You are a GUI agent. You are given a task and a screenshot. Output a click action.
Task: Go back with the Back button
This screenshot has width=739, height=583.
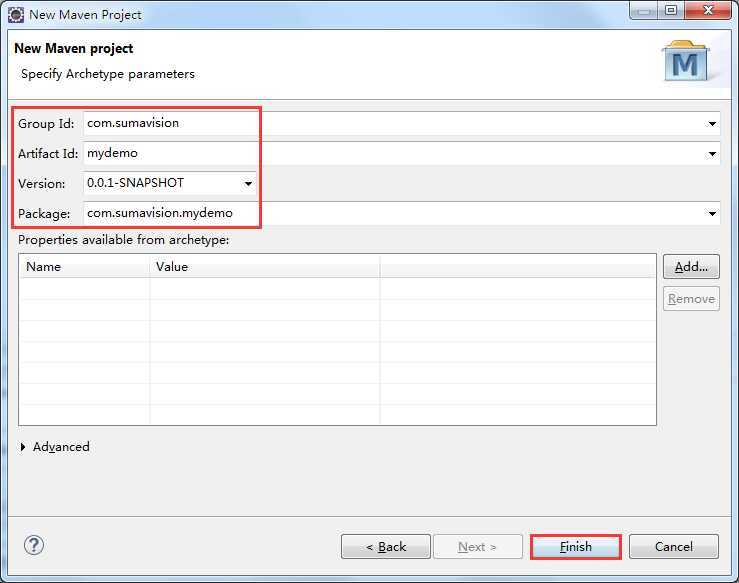(386, 547)
